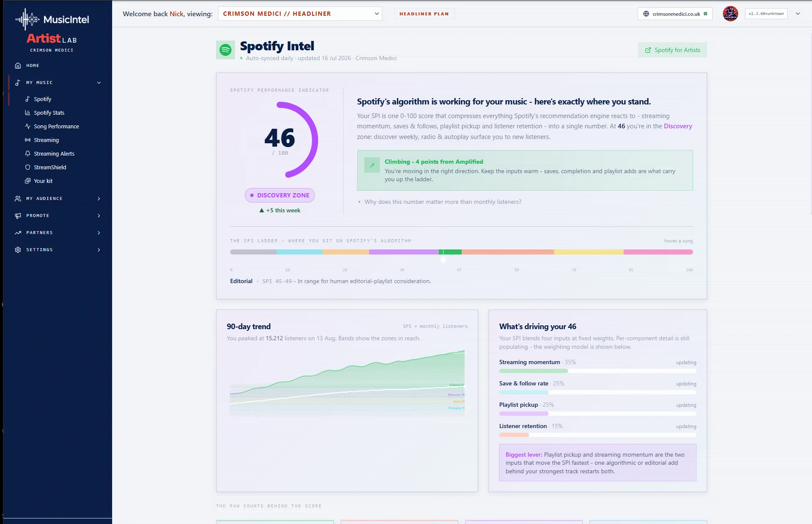Click the green climbing arrow icon
The height and width of the screenshot is (524, 812).
coord(372,165)
